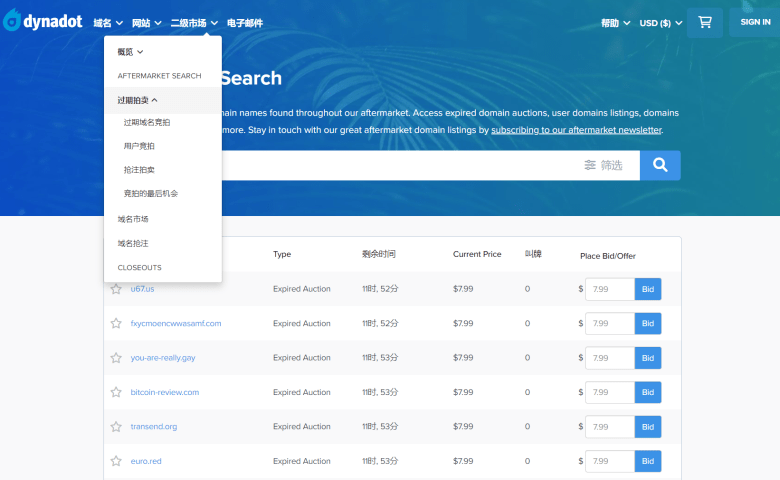
Task: Add bitcoin-review.com to watchlist star
Action: 116,392
